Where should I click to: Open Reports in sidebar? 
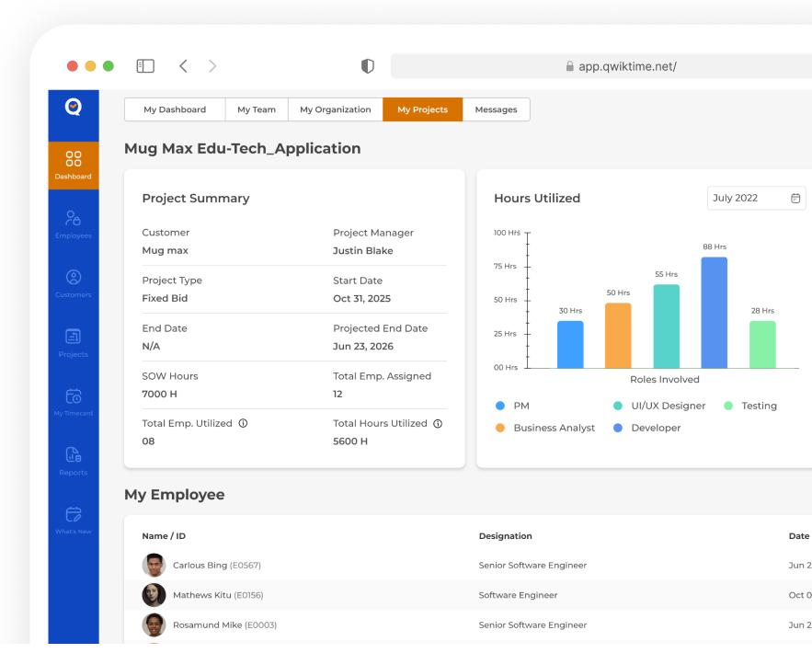click(x=73, y=462)
